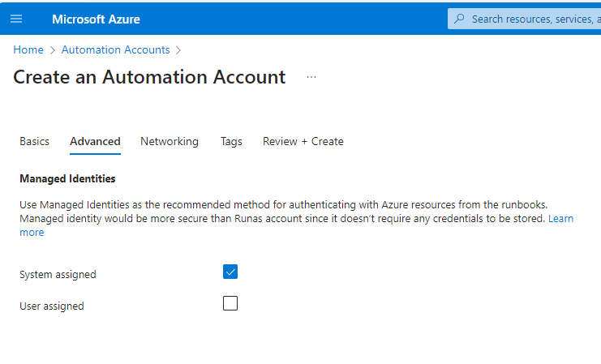
Task: Click the System assigned label
Action: click(x=58, y=274)
